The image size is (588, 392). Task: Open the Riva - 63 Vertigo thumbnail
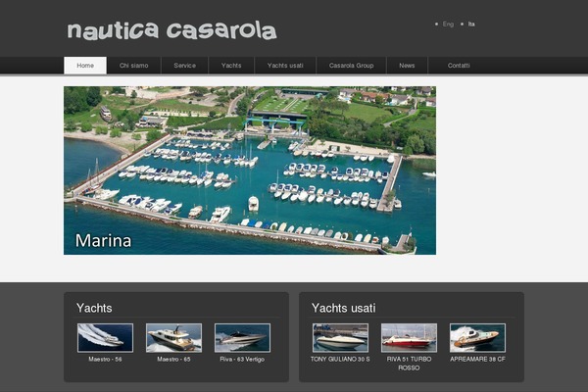[x=242, y=337]
